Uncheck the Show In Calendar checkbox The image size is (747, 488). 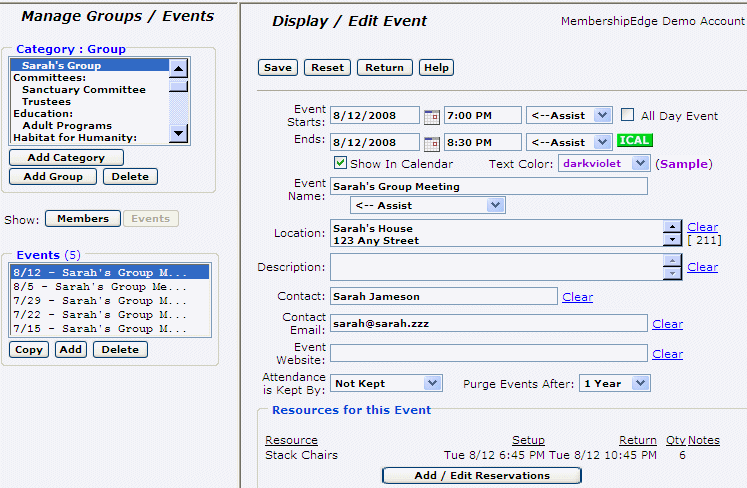340,163
